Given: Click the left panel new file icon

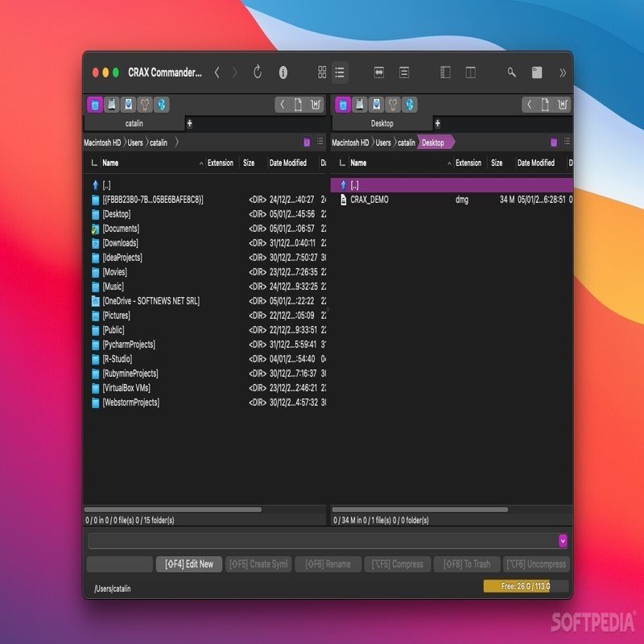Looking at the screenshot, I should tap(299, 105).
